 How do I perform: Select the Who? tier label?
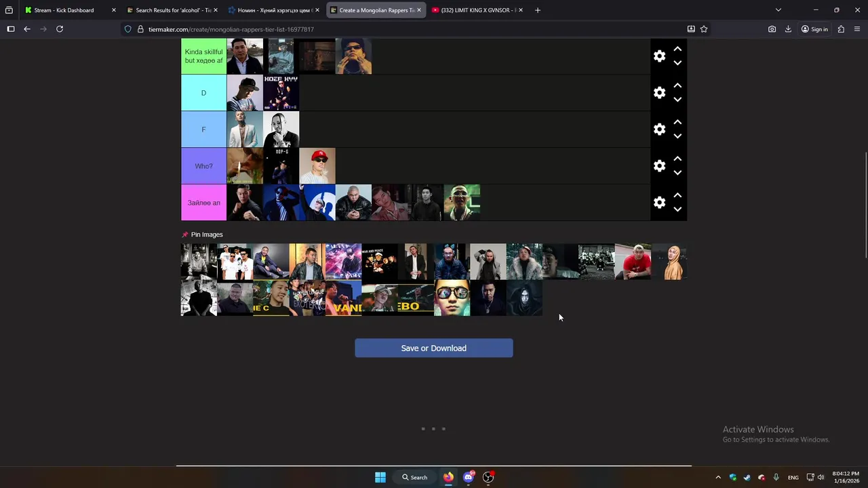[203, 166]
